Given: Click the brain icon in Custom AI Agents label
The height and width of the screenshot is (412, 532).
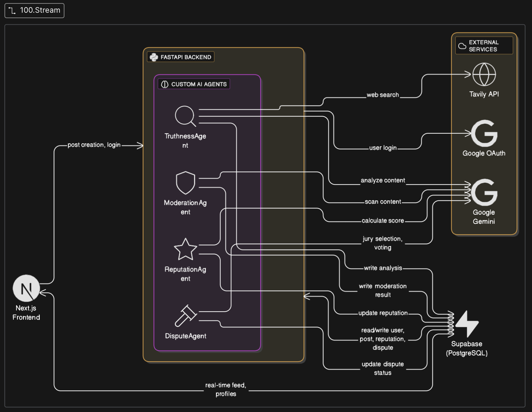Looking at the screenshot, I should [165, 84].
